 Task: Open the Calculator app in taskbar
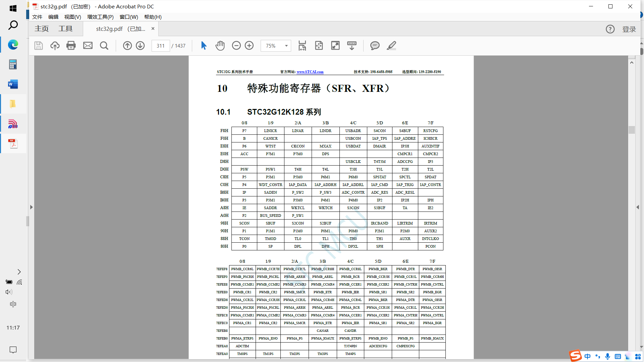click(x=13, y=64)
